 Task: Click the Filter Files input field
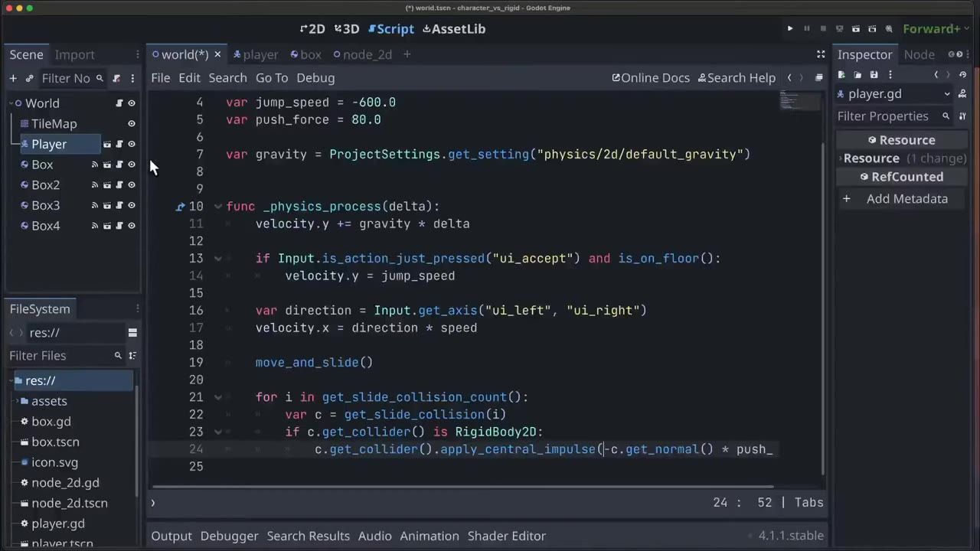[66, 356]
